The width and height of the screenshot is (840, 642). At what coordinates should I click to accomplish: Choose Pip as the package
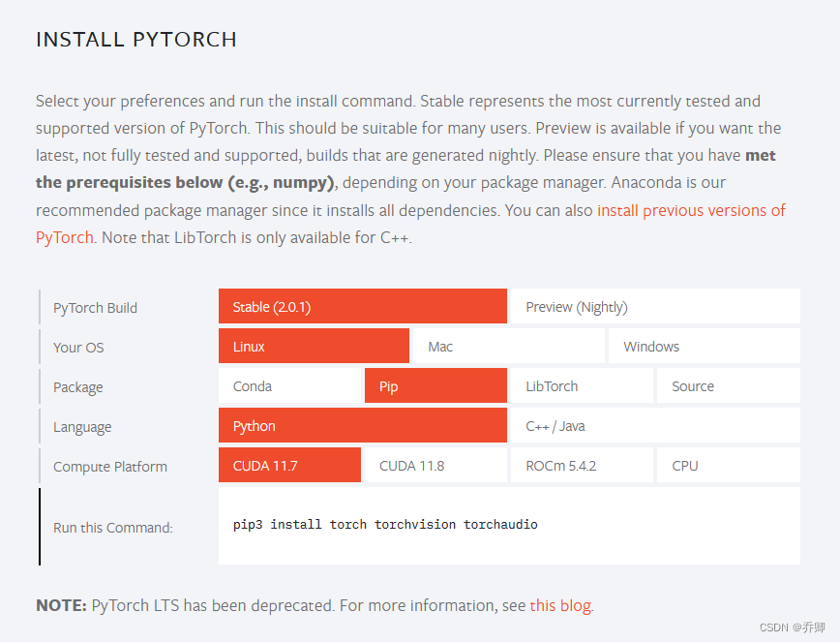click(435, 385)
